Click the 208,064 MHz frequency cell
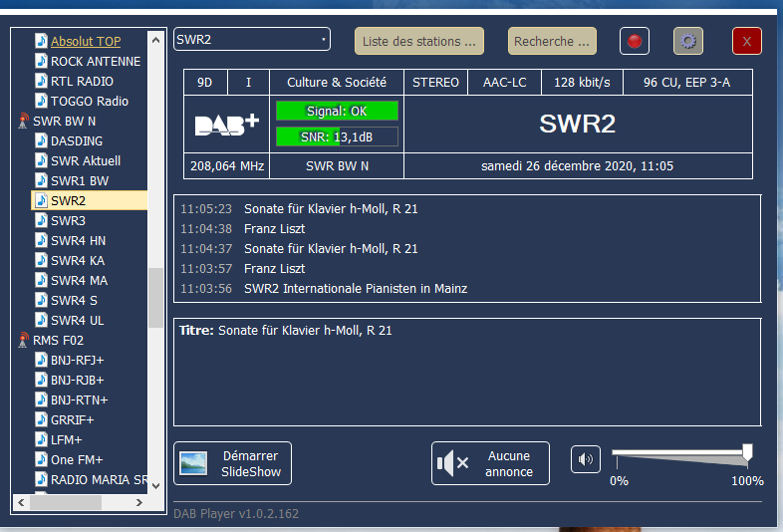The height and width of the screenshot is (532, 783). coord(227,165)
